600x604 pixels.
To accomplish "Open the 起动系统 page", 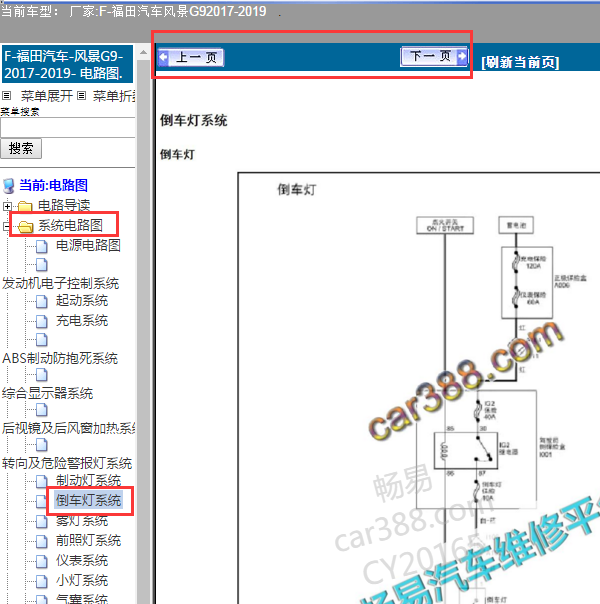I will point(82,300).
